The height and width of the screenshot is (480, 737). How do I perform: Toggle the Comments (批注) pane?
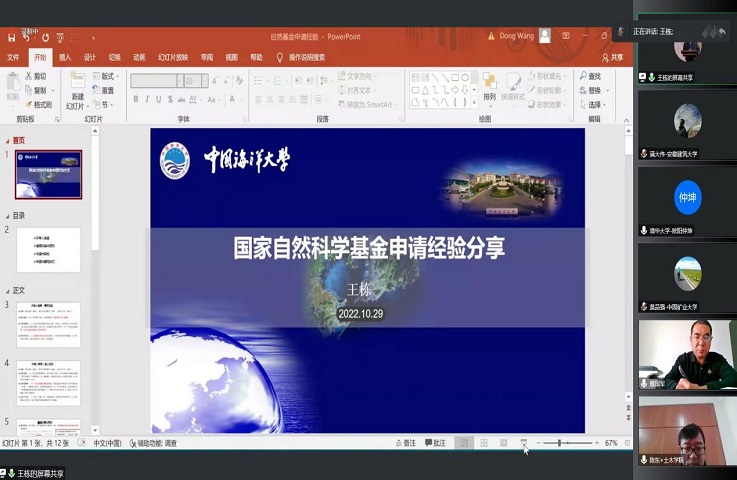[434, 443]
